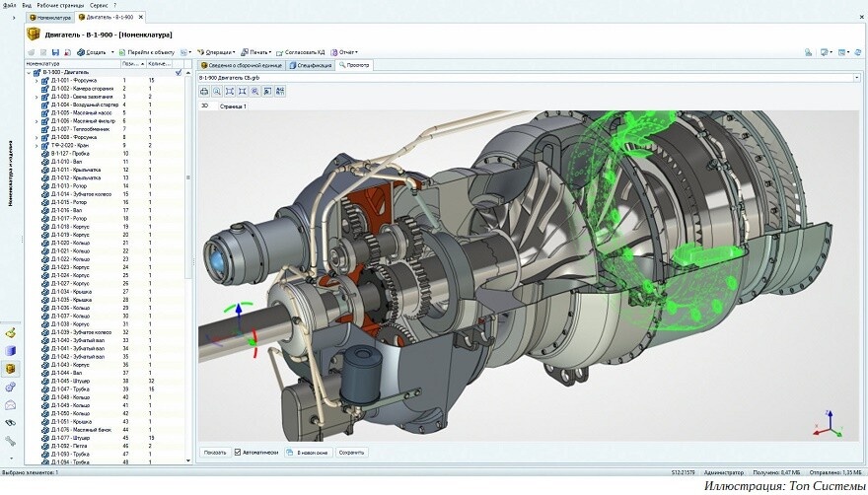Open dropdown arrow next to Создать
This screenshot has width=868, height=495.
(x=112, y=52)
